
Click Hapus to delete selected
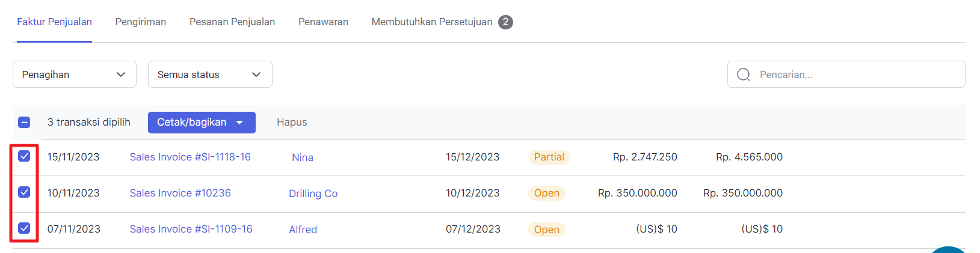[x=292, y=122]
